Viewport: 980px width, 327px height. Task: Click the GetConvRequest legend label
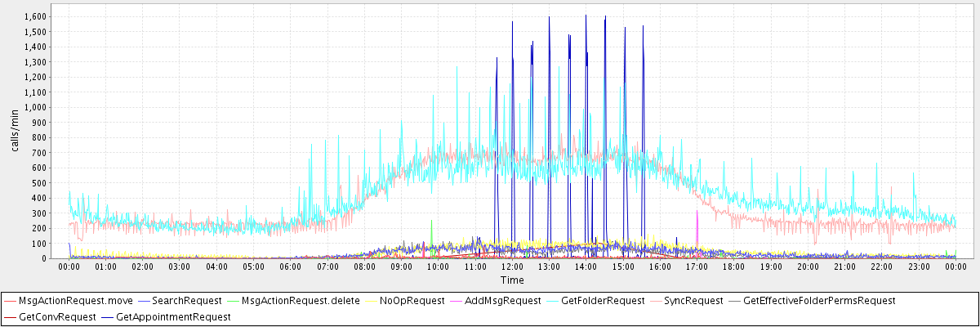(56, 316)
